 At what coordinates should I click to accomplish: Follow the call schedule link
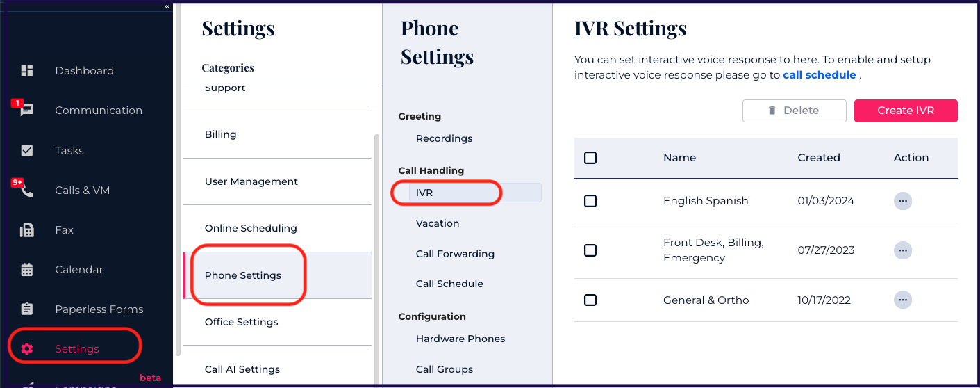pyautogui.click(x=819, y=75)
